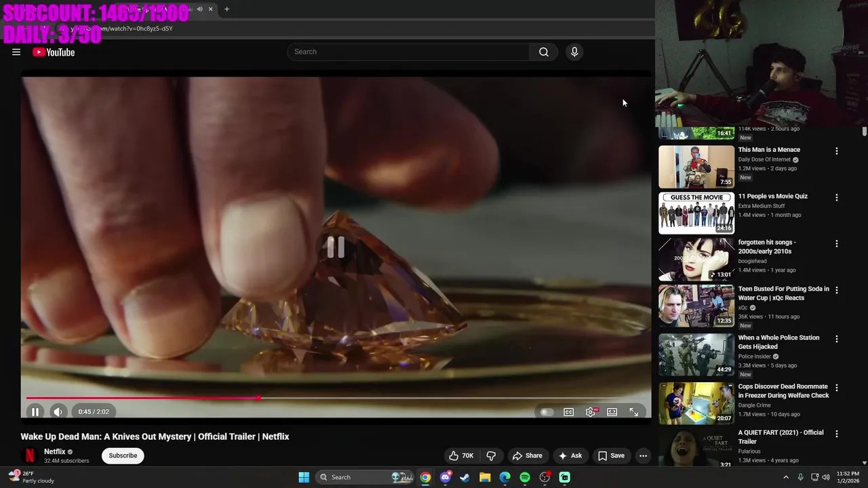Toggle closed captions on the player
The width and height of the screenshot is (868, 488).
tap(569, 412)
